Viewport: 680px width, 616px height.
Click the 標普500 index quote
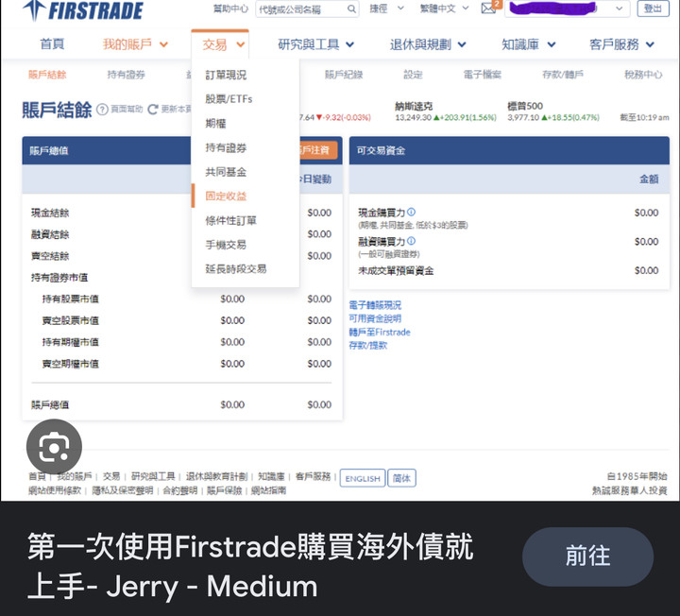(x=553, y=111)
